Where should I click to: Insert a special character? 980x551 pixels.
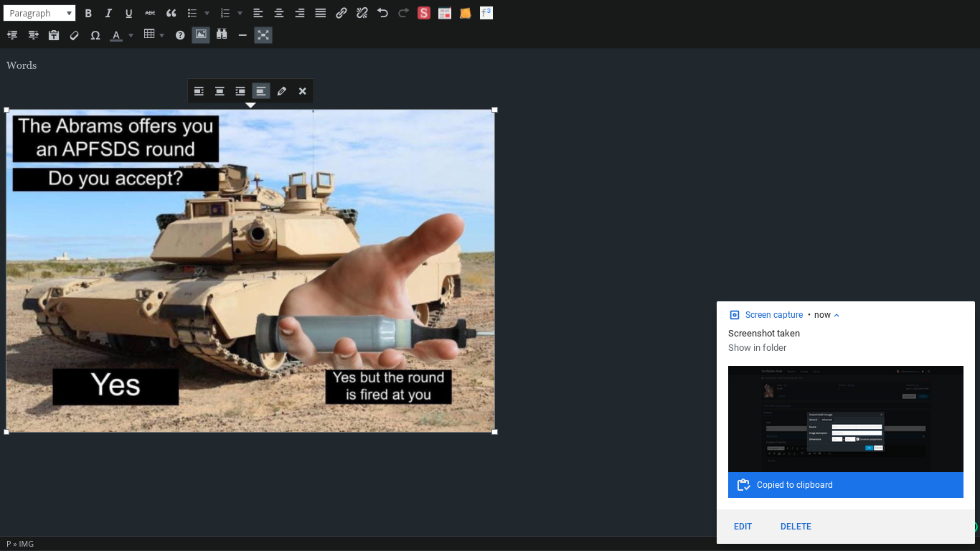[95, 34]
